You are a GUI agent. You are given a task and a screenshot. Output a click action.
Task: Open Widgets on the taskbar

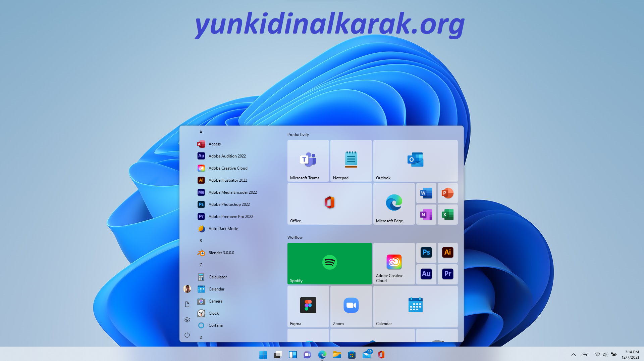pyautogui.click(x=293, y=355)
